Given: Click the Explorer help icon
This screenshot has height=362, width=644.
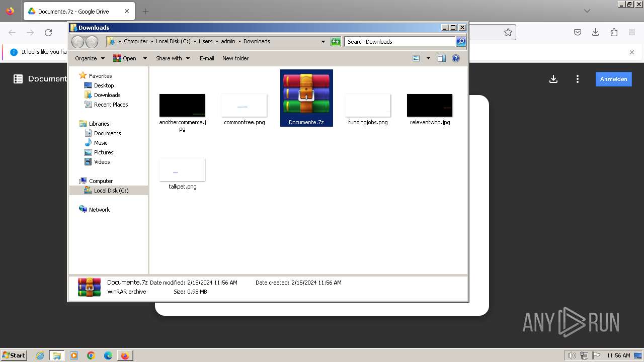Looking at the screenshot, I should point(456,58).
